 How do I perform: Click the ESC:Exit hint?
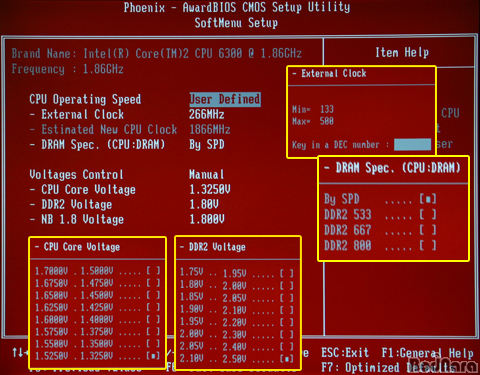click(x=345, y=353)
